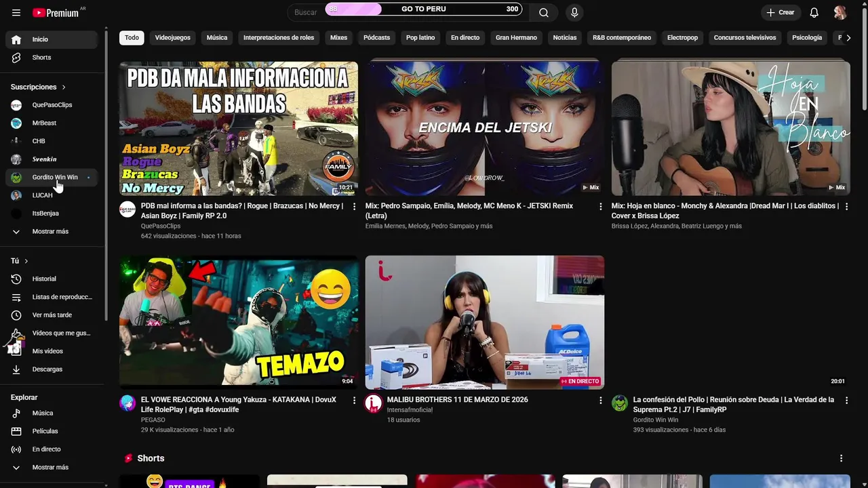Expand Mostrar más under Suscripciones
This screenshot has width=868, height=488.
click(52, 232)
